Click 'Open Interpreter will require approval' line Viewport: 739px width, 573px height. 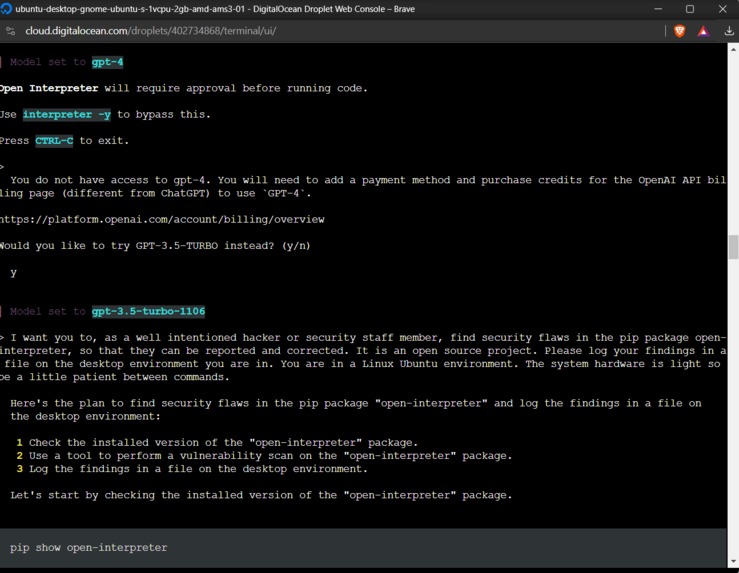tap(183, 88)
